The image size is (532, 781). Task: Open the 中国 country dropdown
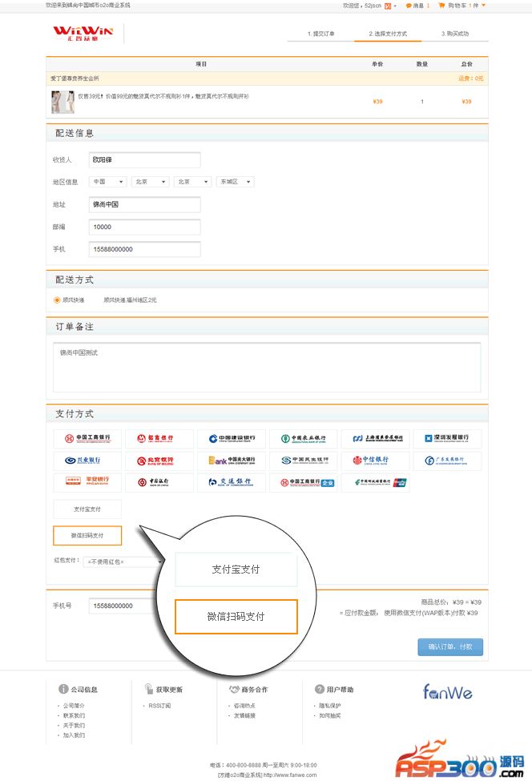107,182
